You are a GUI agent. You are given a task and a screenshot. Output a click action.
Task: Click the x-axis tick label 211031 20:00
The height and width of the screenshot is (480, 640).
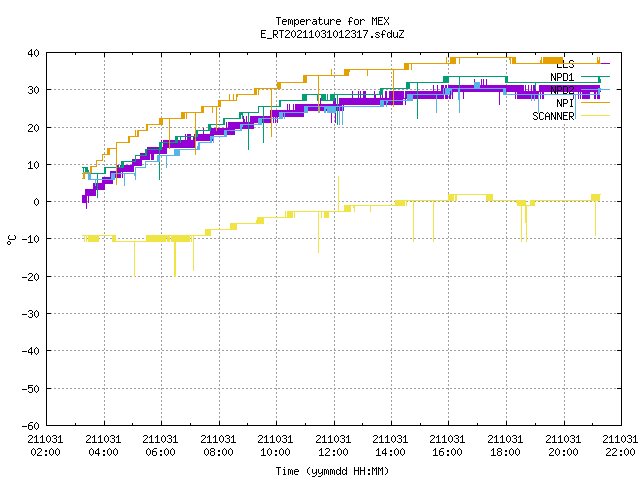[564, 446]
